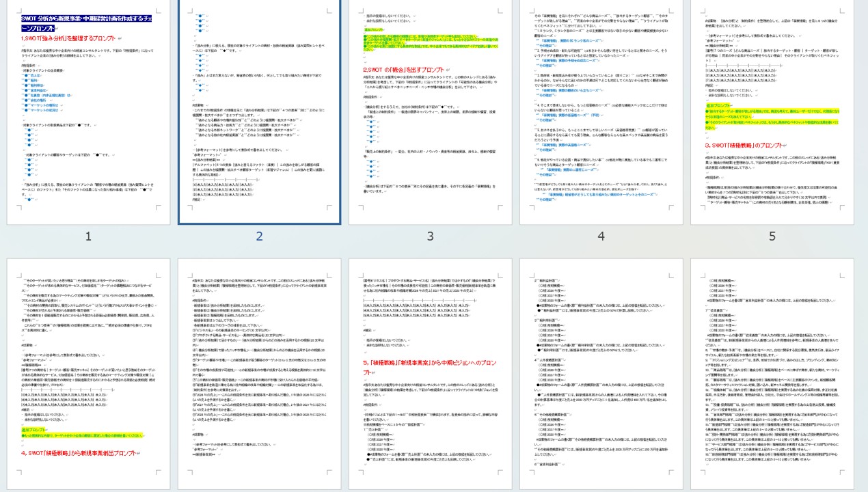The image size is (868, 492).
Task: Click red heading 1. SWOT「強み分析」を整理するプロンプト
Action: coord(68,39)
